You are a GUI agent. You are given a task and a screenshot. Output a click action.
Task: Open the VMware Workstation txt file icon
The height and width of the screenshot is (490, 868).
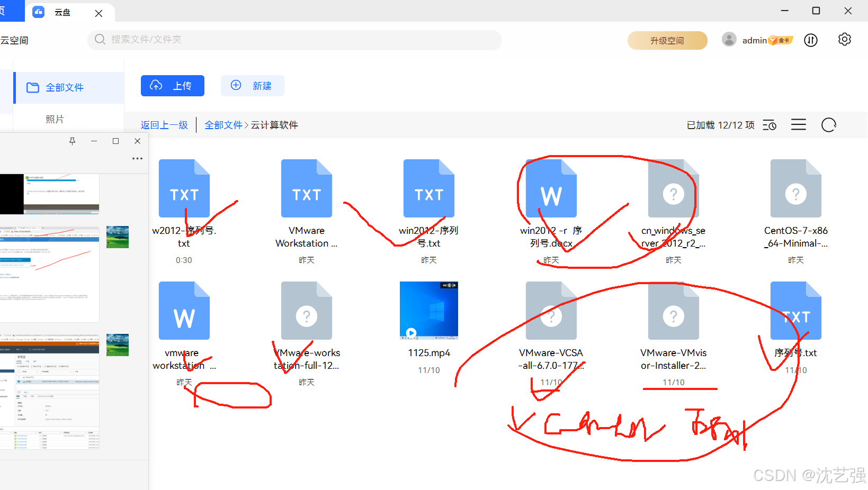click(307, 188)
